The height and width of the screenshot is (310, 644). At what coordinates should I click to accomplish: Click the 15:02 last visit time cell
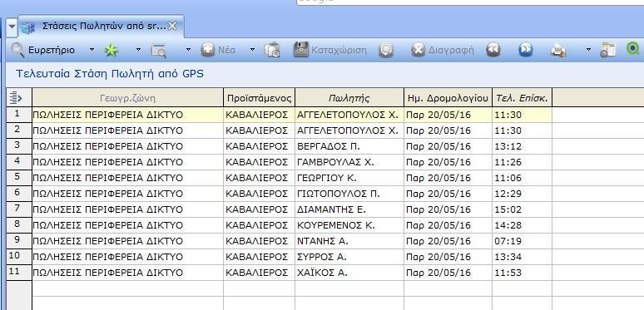(522, 209)
